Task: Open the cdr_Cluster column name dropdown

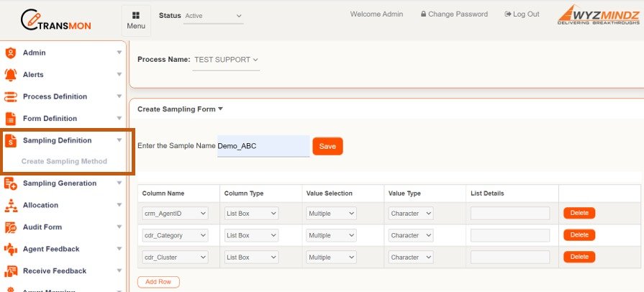Action: [x=175, y=257]
